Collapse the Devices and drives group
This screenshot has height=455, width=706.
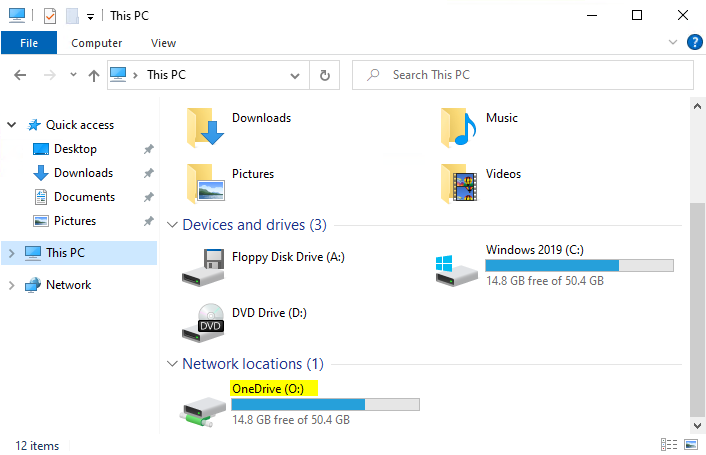tap(173, 225)
